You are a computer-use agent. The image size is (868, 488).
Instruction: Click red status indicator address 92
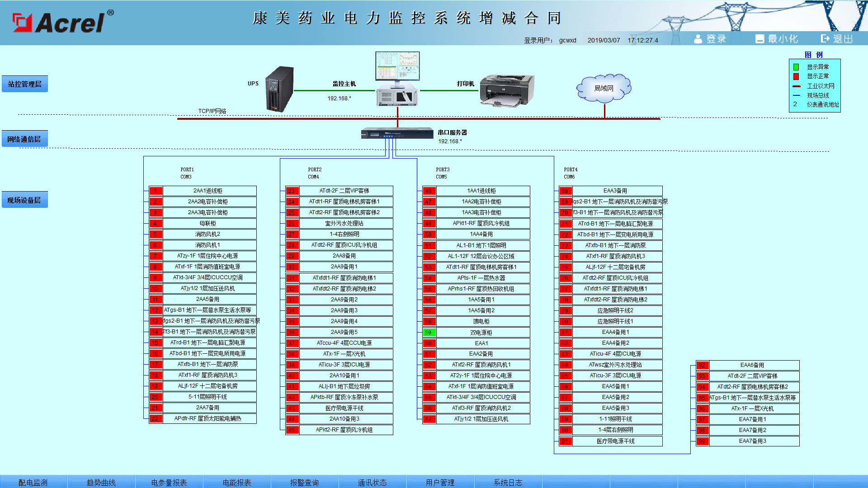(x=702, y=365)
